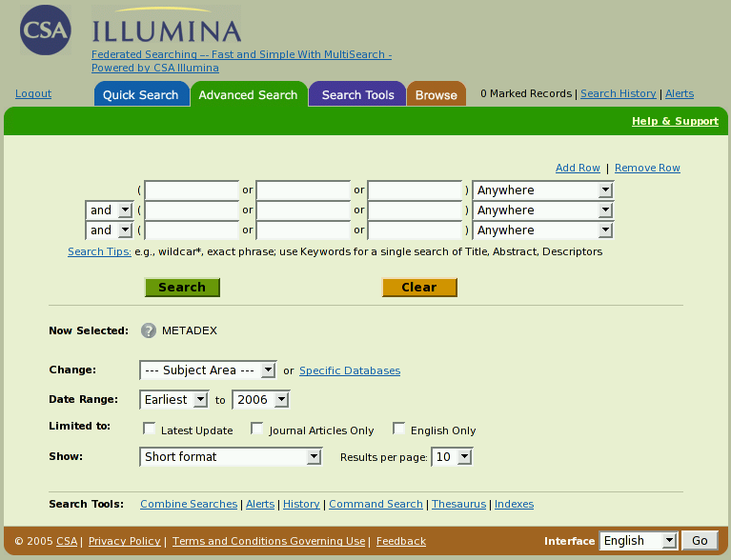Focus the last search box in row two
This screenshot has width=731, height=560.
(415, 210)
